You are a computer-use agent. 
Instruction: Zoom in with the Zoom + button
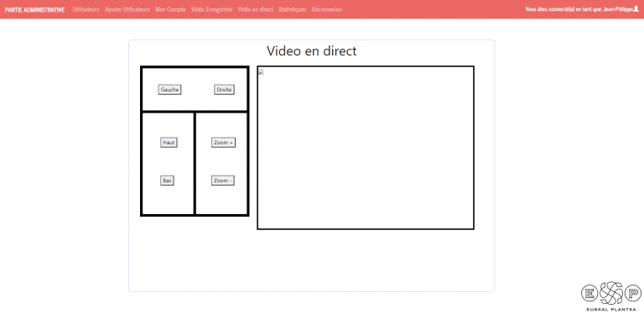(x=223, y=143)
